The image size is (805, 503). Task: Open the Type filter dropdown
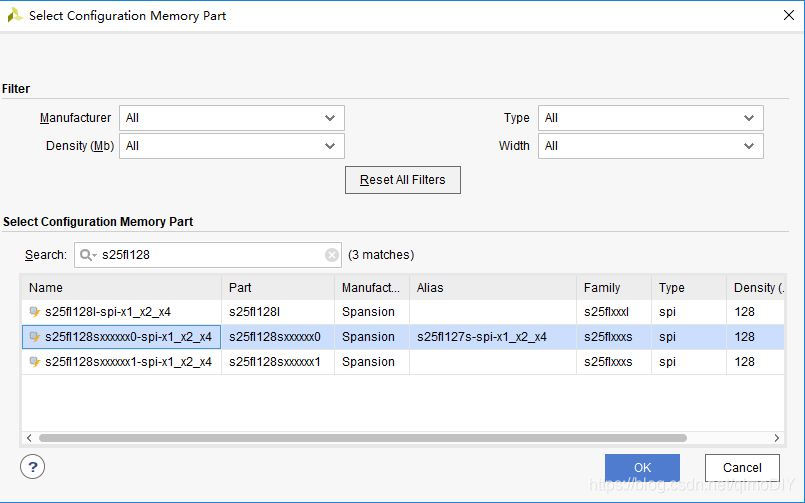point(650,118)
